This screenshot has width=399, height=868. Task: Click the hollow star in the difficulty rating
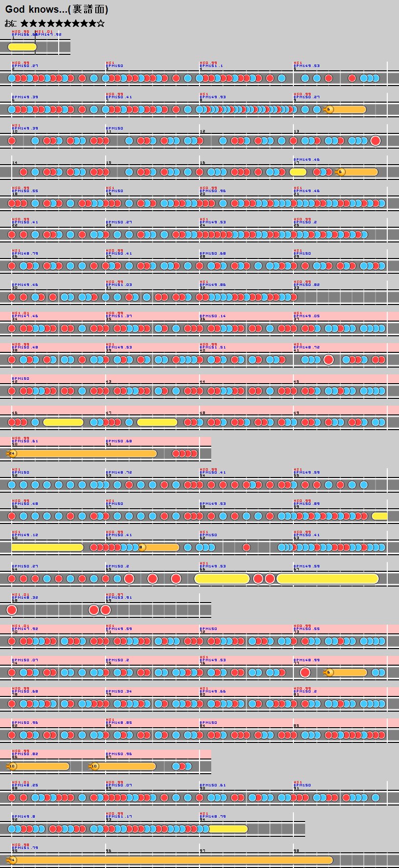pos(101,23)
